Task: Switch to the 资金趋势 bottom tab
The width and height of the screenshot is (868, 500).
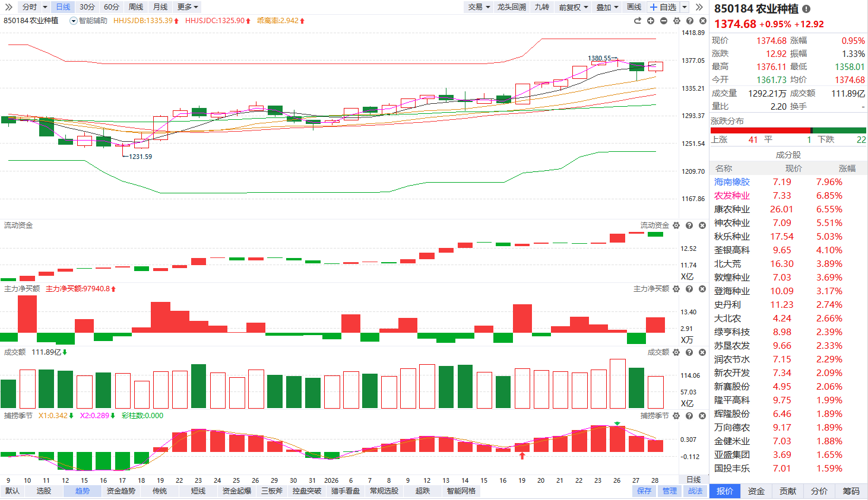Action: coord(121,491)
